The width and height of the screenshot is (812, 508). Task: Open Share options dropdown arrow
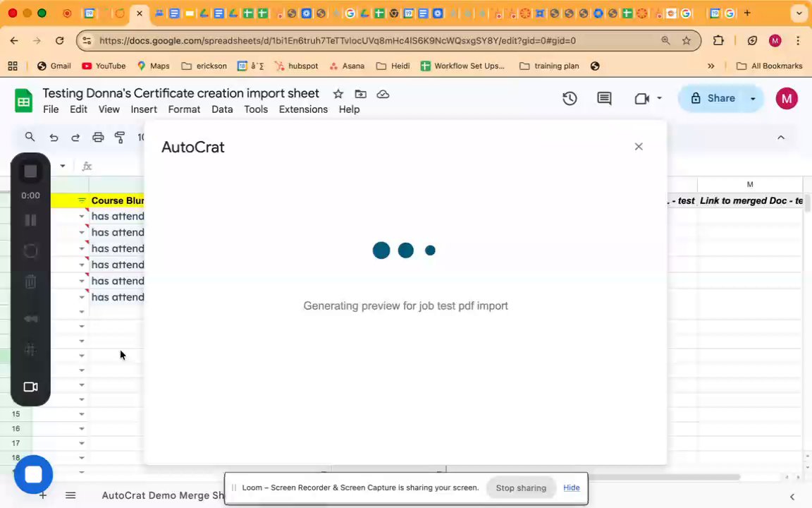753,99
